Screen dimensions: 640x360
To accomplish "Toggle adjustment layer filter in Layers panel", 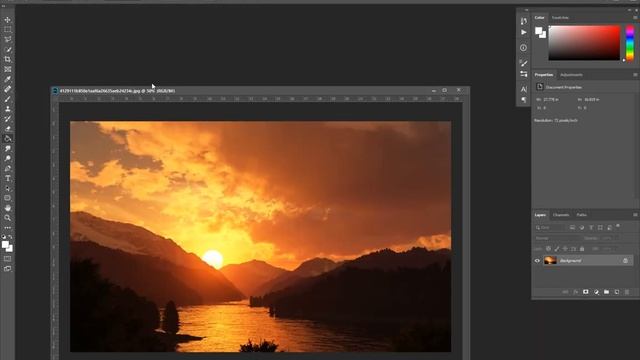I will click(x=582, y=227).
